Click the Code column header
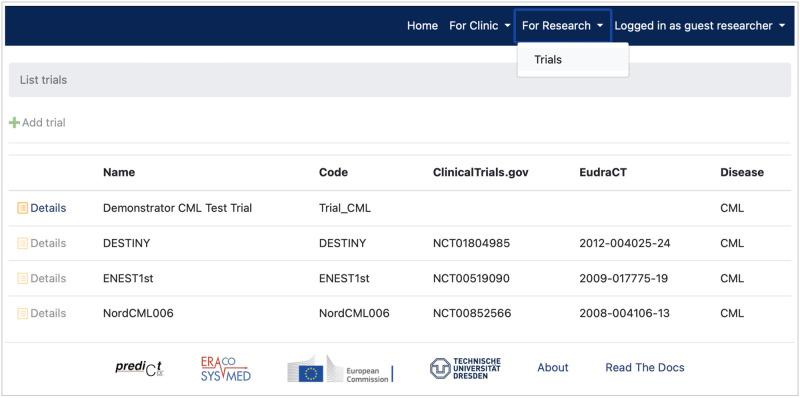This screenshot has height=398, width=800. (333, 172)
